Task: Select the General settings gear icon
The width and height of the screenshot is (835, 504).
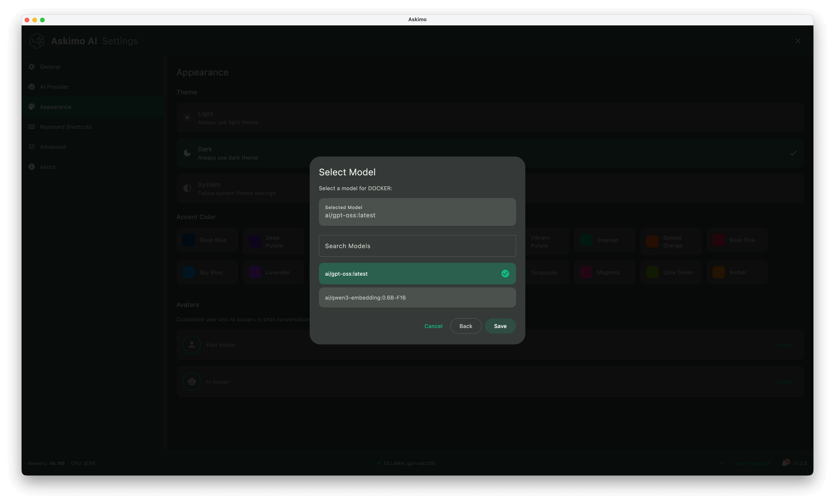Action: tap(32, 66)
